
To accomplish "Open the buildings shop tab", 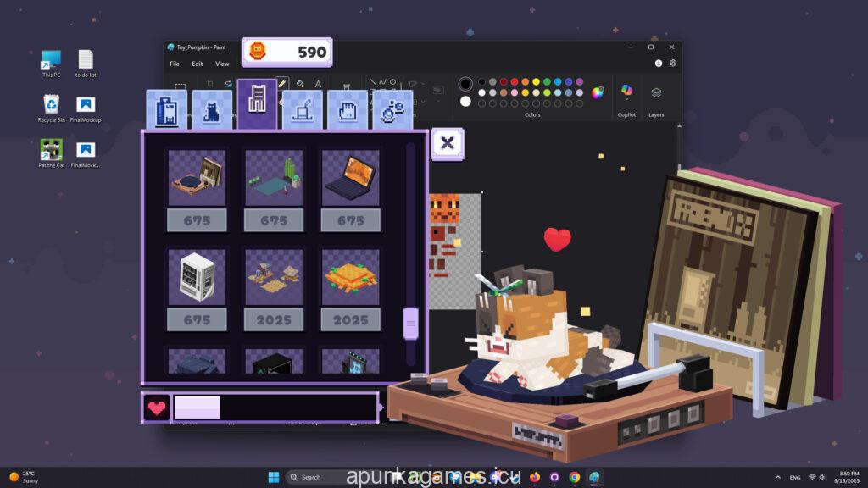I will 167,109.
